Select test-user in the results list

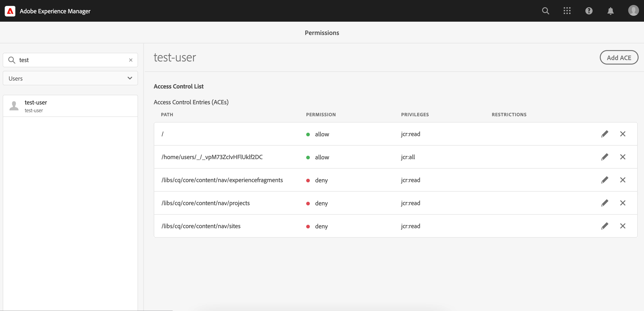(70, 106)
